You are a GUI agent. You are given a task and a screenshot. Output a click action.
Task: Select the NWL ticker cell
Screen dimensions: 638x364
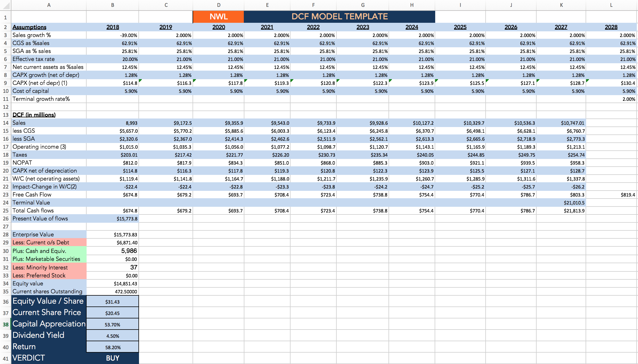coord(218,17)
